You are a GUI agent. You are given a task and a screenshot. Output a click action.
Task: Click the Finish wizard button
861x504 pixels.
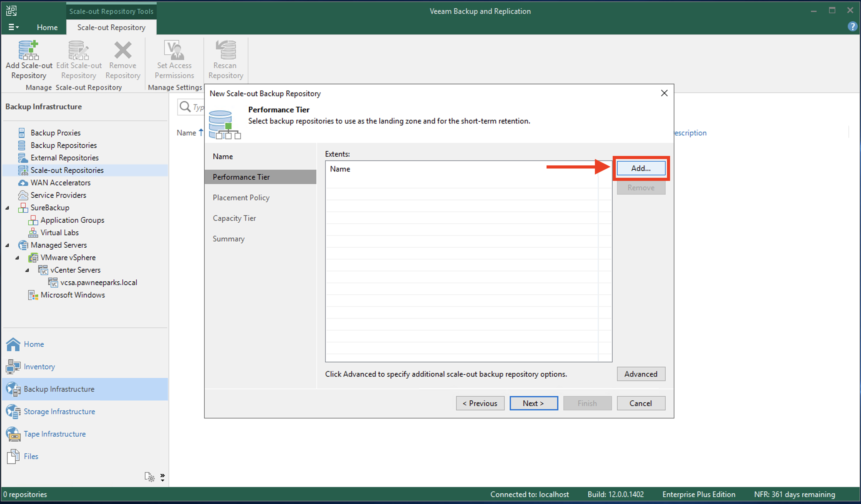click(587, 403)
